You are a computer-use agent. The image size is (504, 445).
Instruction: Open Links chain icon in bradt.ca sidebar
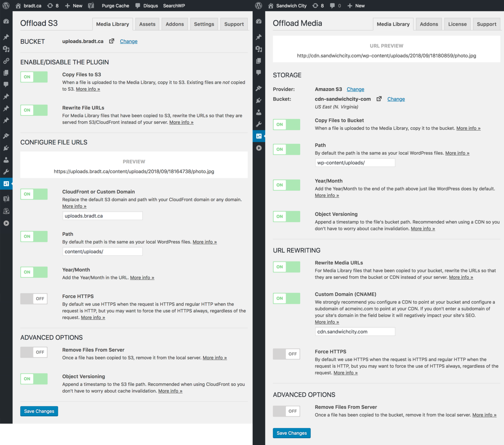6,61
